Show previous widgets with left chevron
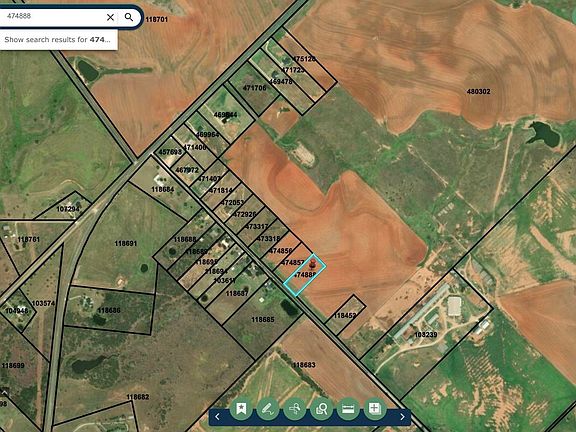576x432 pixels. [217, 417]
